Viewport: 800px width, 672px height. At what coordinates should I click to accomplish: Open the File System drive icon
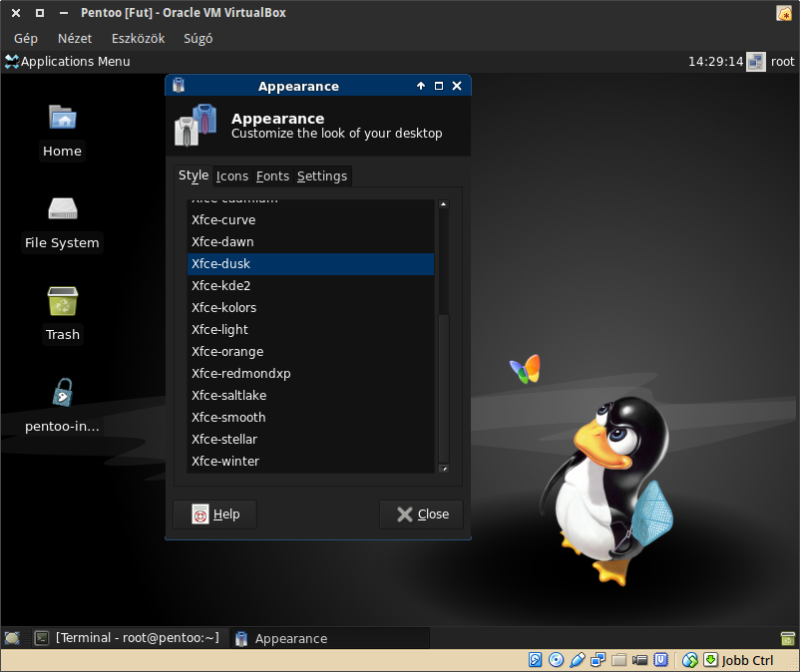[62, 209]
